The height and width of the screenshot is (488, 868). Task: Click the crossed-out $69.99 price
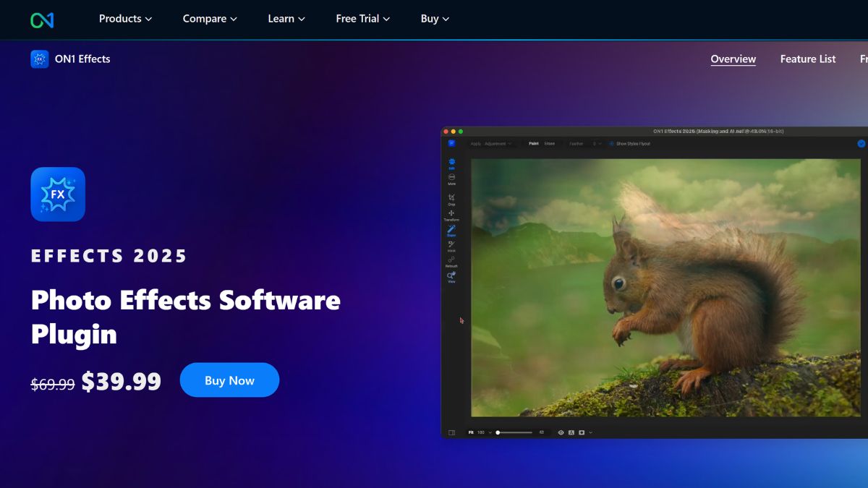pos(53,384)
